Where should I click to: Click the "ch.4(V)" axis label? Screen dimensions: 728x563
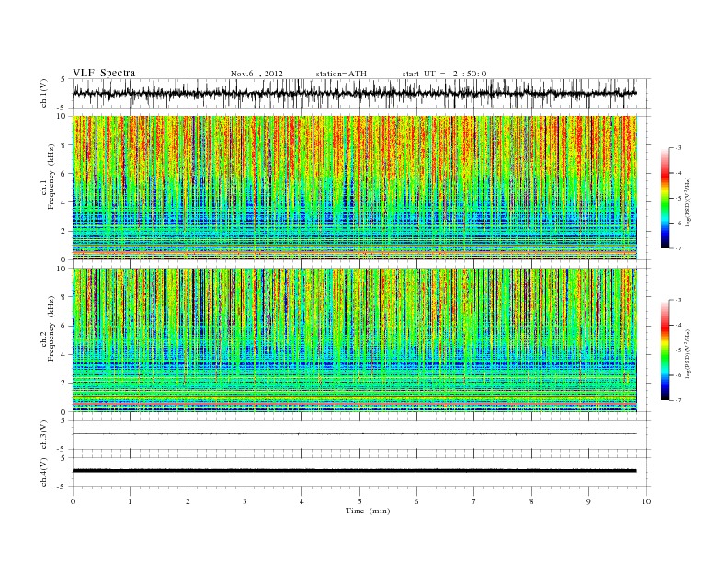pos(44,472)
